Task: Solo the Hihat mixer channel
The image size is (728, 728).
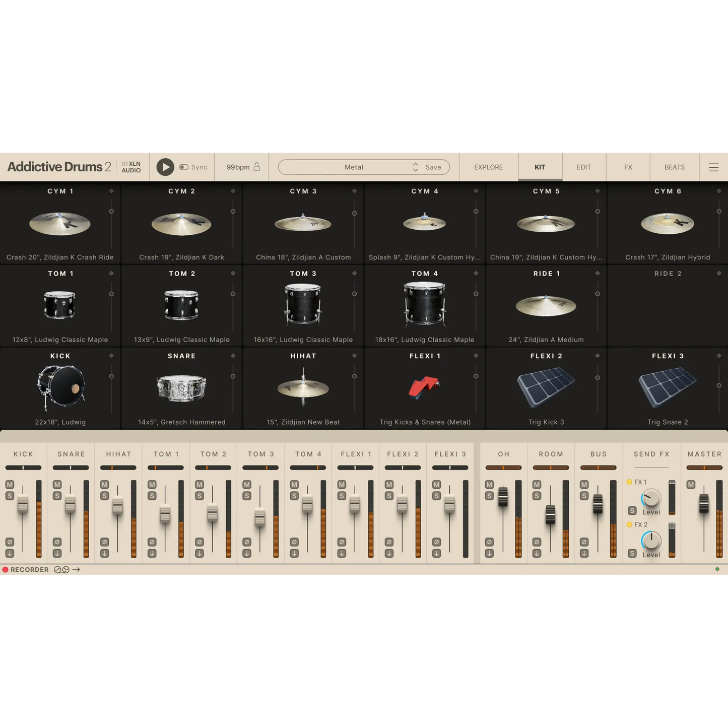Action: [x=103, y=495]
